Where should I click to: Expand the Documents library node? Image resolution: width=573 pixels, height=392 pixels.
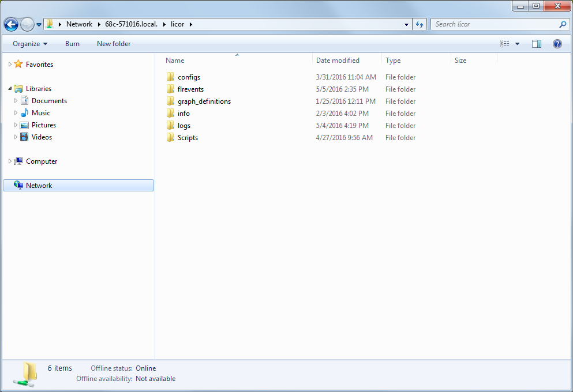[x=16, y=100]
